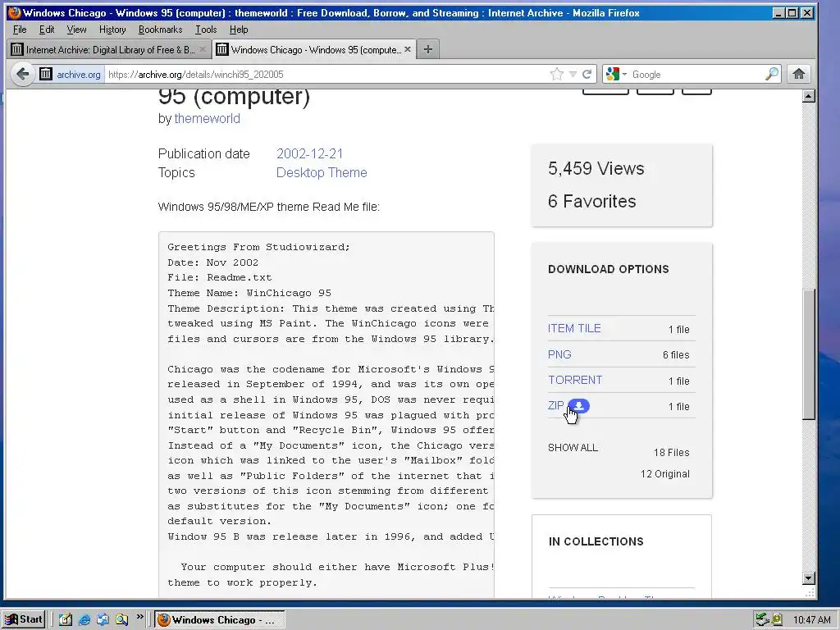Viewport: 840px width, 630px height.
Task: Click the blue ZIP download icon
Action: tap(578, 406)
